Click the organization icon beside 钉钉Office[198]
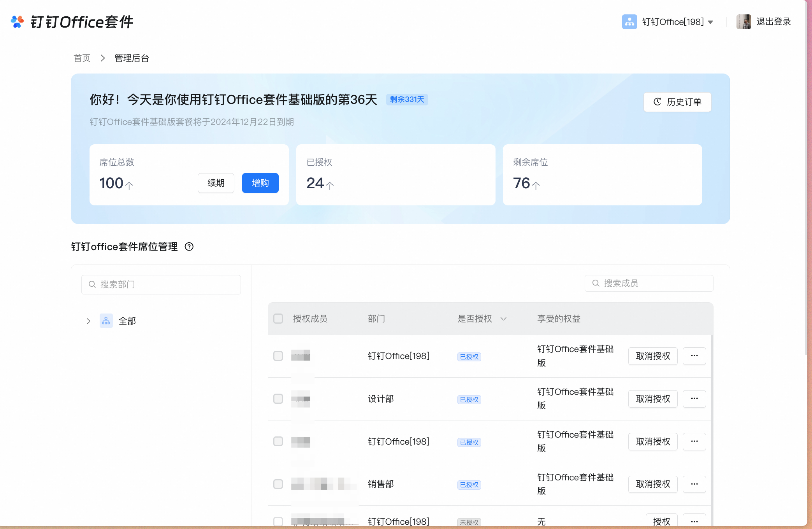Image resolution: width=812 pixels, height=529 pixels. pyautogui.click(x=629, y=22)
